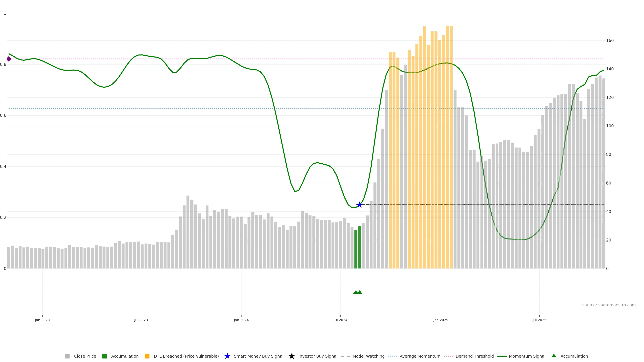Click the orange DTL Breached legend swatch
Viewport: 644px width, 362px height.
(147, 356)
